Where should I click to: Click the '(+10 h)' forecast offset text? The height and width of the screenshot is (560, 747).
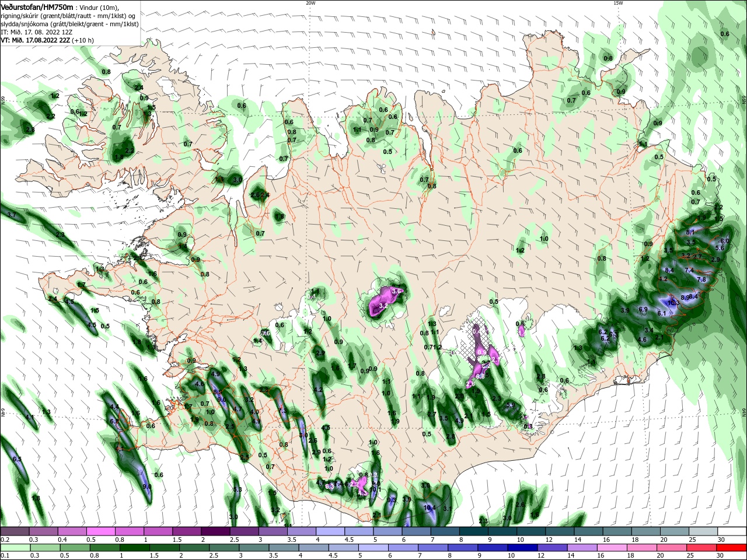pyautogui.click(x=83, y=40)
